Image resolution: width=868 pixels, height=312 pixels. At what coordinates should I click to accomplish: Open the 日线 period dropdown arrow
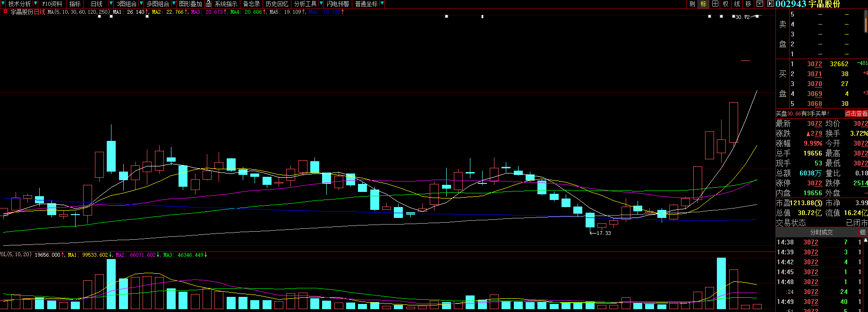[111, 4]
